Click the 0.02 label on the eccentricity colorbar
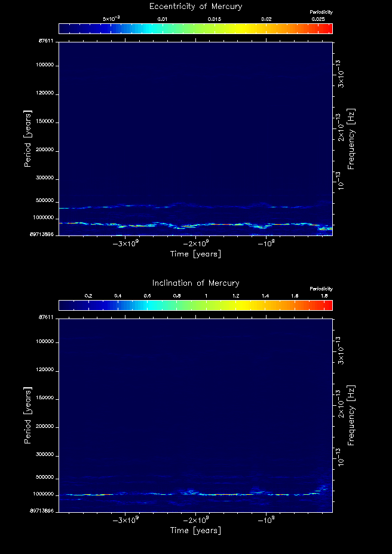Viewport: 392px width, 554px height. [267, 19]
